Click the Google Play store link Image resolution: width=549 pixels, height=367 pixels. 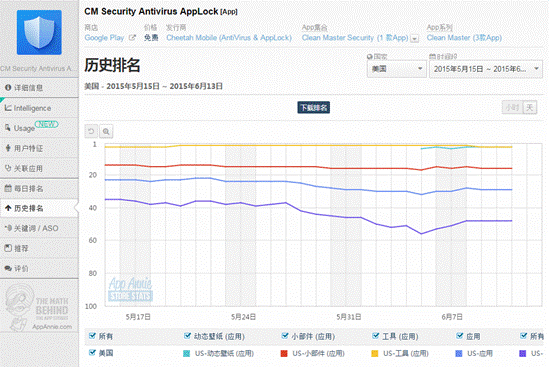pyautogui.click(x=104, y=37)
